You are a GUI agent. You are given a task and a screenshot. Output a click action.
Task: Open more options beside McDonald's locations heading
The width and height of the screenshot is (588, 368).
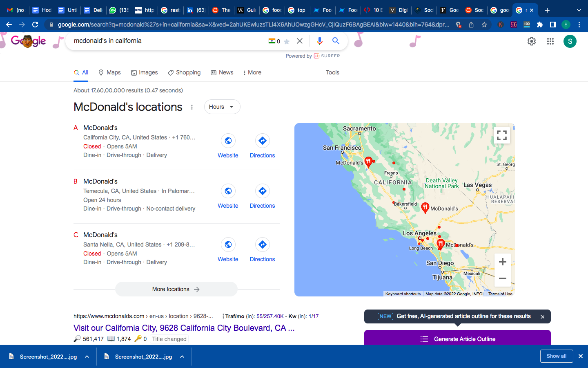[192, 107]
